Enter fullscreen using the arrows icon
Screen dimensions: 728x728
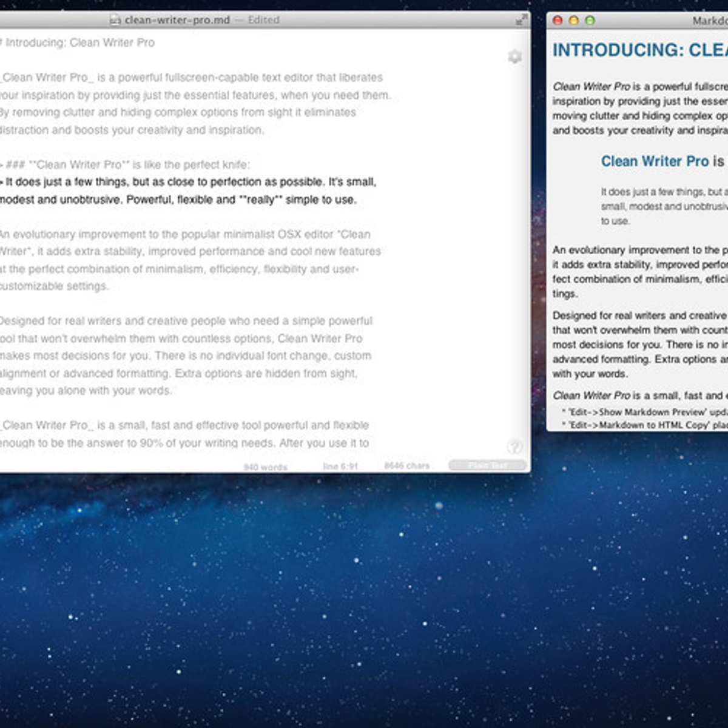(x=521, y=20)
